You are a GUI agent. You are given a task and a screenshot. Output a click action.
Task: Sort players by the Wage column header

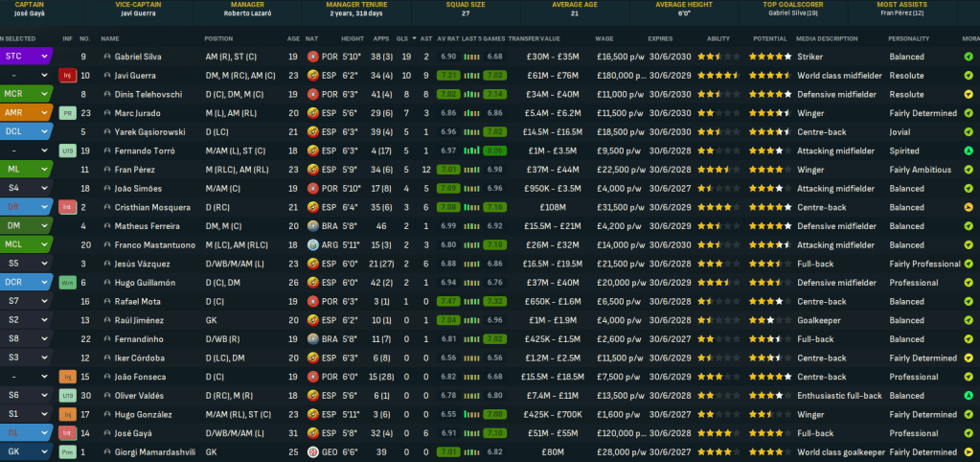click(x=604, y=38)
